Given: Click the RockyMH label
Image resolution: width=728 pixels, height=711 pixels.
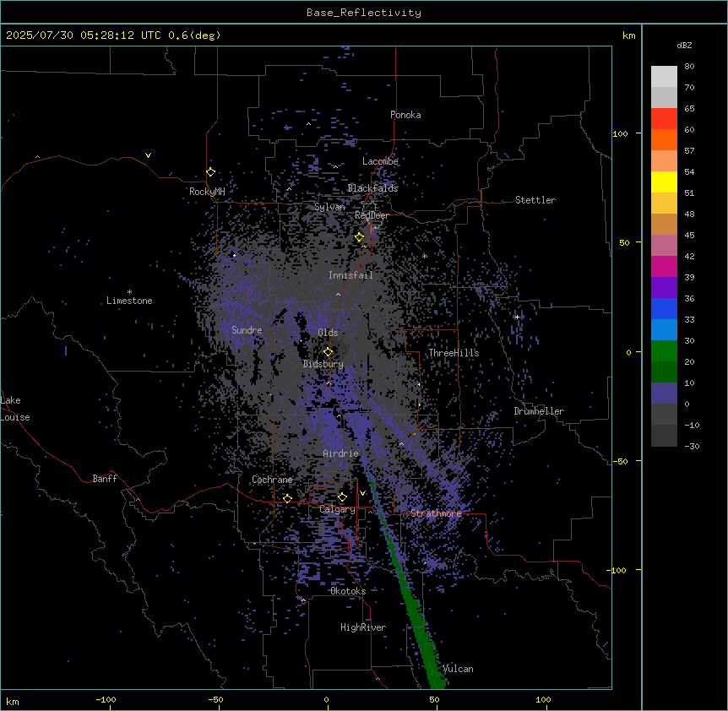Looking at the screenshot, I should (207, 192).
